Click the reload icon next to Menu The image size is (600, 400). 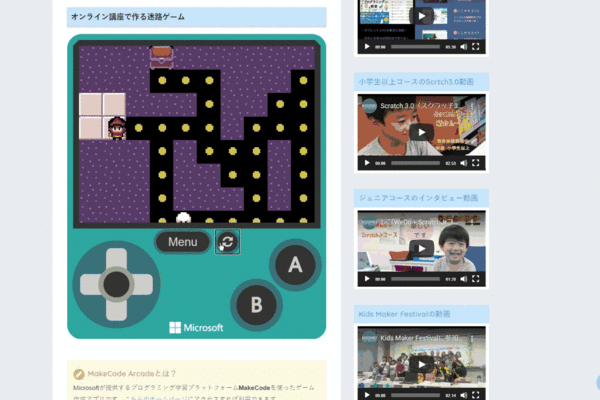227,242
